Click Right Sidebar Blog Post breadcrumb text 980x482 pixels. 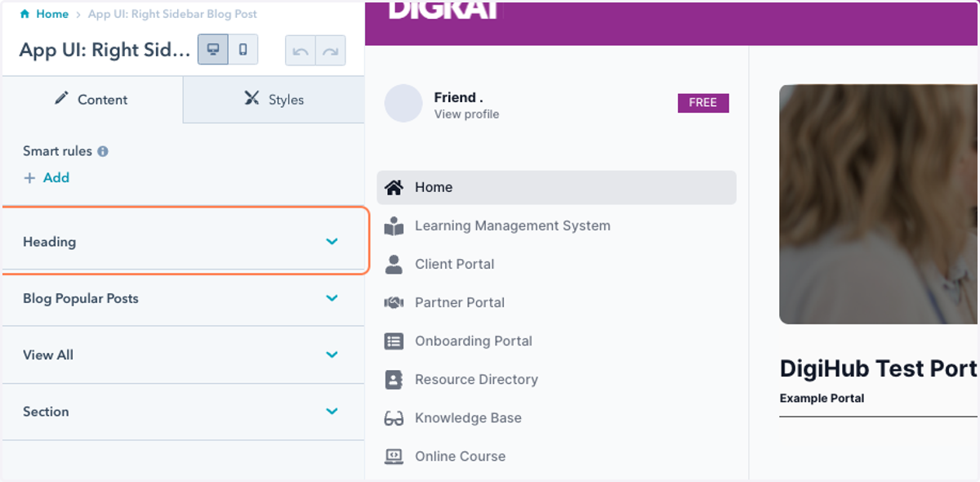coord(172,14)
